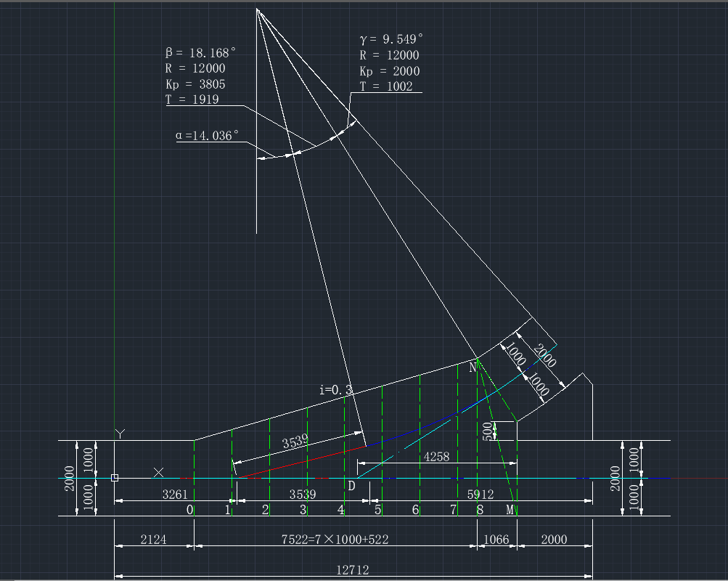The image size is (728, 581).
Task: Click the UCS origin square marker
Action: tap(115, 478)
